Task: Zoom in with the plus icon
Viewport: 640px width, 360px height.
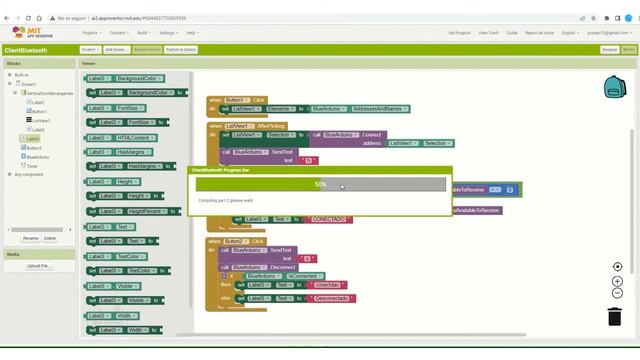Action: pyautogui.click(x=617, y=281)
